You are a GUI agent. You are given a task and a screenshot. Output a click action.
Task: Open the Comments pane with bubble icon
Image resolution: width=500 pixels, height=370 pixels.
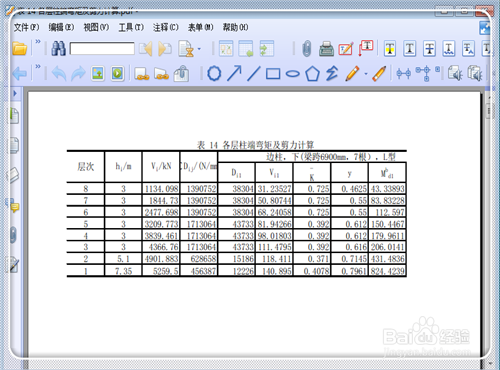[13, 205]
